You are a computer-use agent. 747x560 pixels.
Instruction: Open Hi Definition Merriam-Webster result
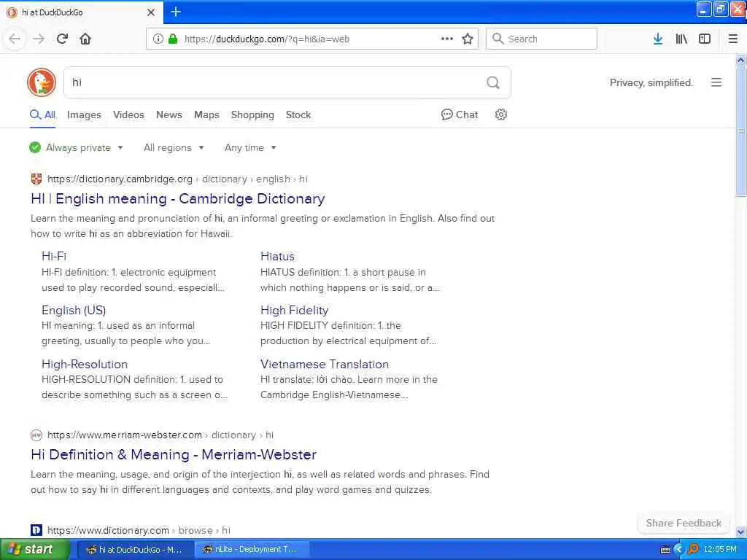pos(174,454)
